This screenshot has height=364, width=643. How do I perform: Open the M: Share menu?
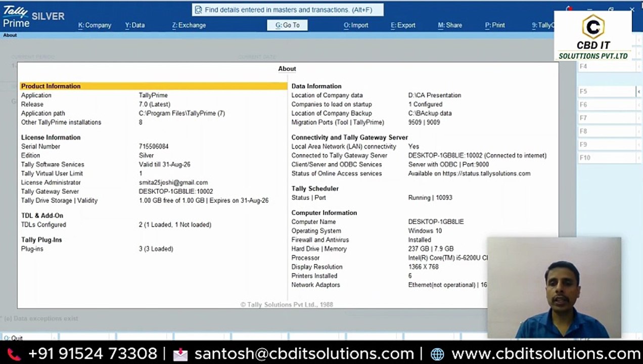(450, 25)
